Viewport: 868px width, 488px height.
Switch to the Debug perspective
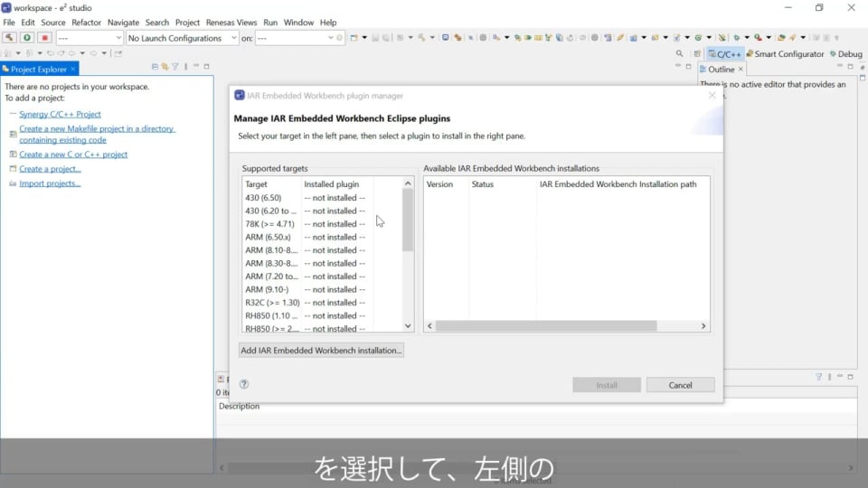pyautogui.click(x=846, y=53)
